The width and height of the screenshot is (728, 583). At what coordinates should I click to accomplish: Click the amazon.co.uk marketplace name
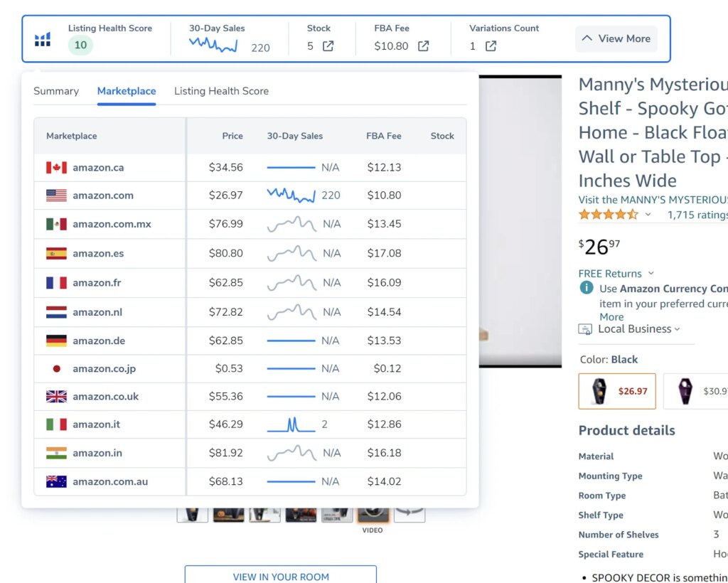point(106,397)
